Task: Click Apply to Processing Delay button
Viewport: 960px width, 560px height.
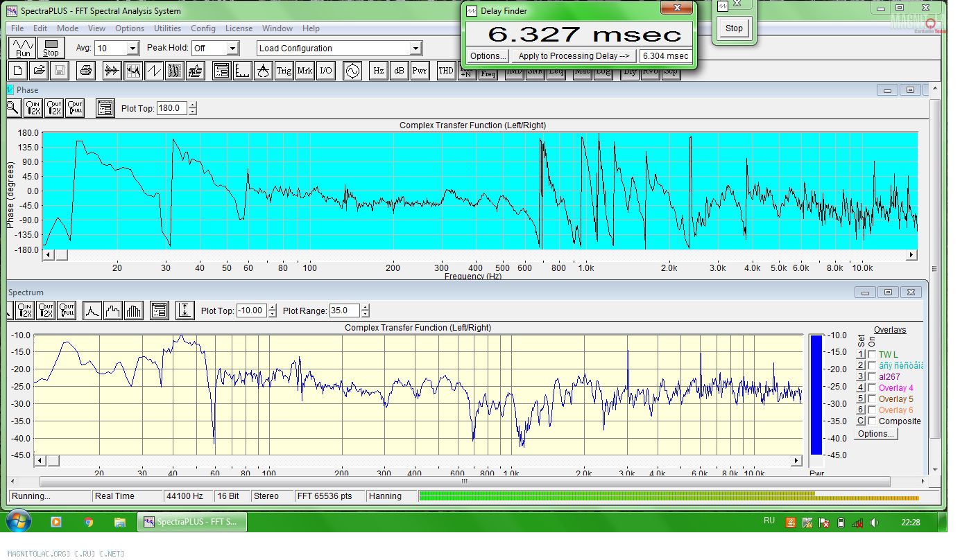Action: (574, 56)
